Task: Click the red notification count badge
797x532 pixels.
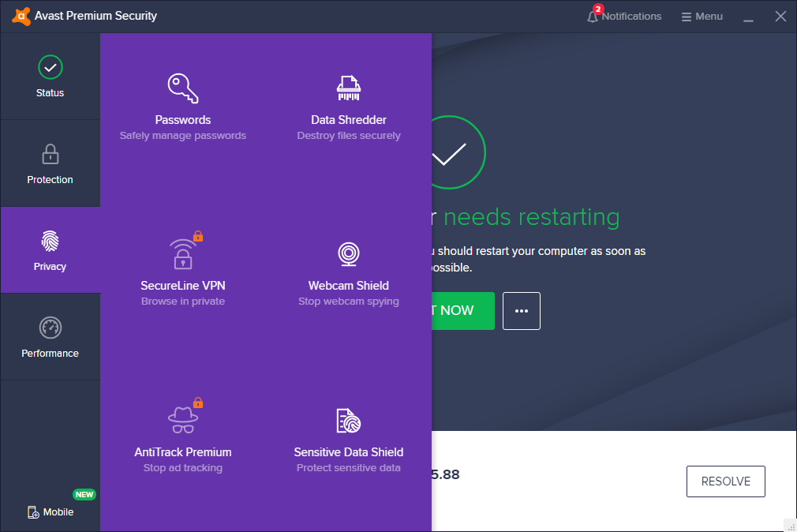Action: (598, 9)
